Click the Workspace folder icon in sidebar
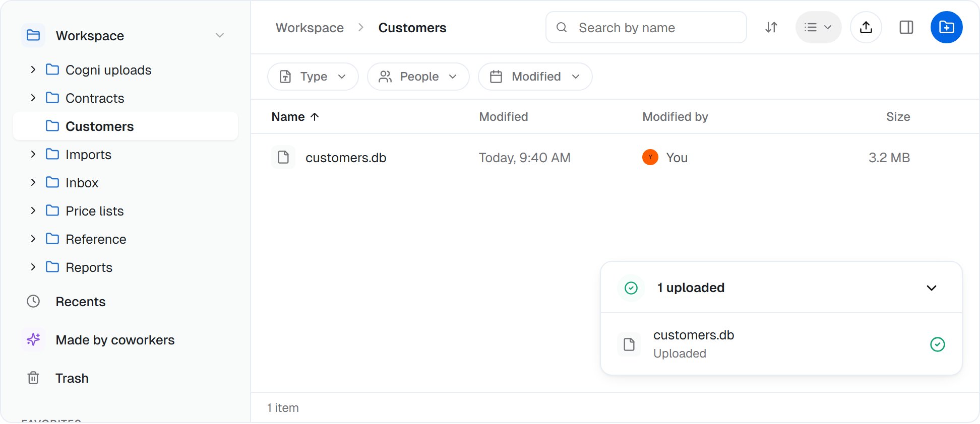 [33, 35]
